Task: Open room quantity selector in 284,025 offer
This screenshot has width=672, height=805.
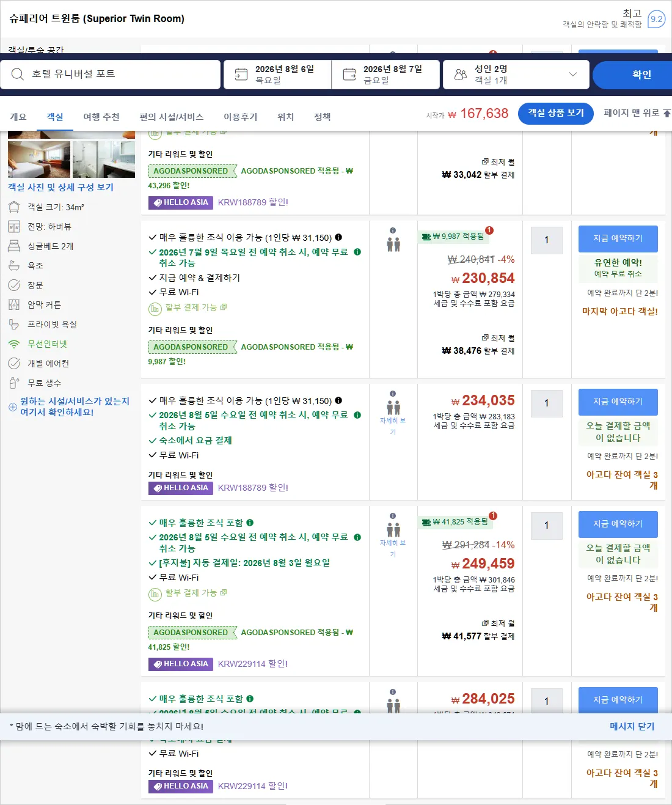Action: pos(547,701)
